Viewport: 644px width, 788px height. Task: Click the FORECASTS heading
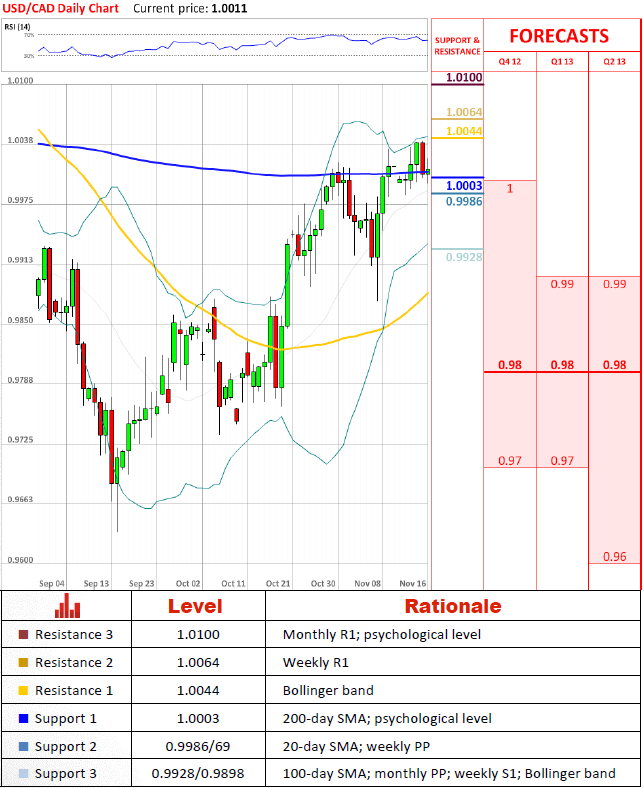click(x=559, y=36)
